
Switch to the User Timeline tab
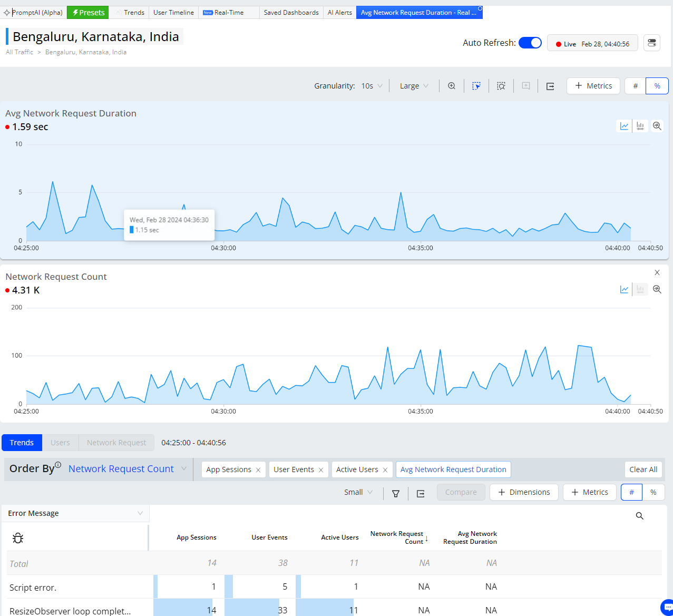[173, 13]
